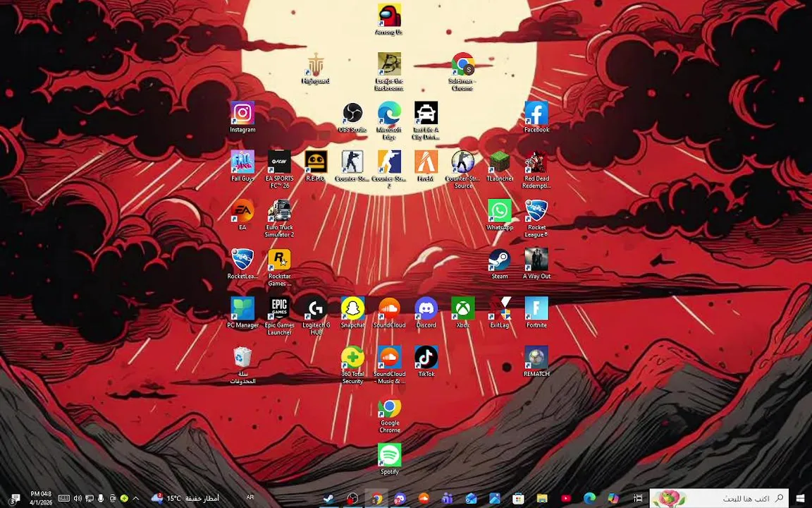Select EA SPORTS FC 26 desktop icon

pos(279,169)
